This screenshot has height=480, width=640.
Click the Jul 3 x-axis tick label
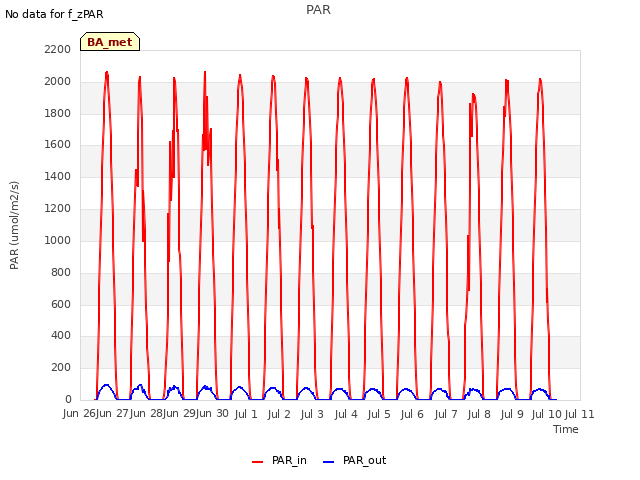pyautogui.click(x=312, y=414)
